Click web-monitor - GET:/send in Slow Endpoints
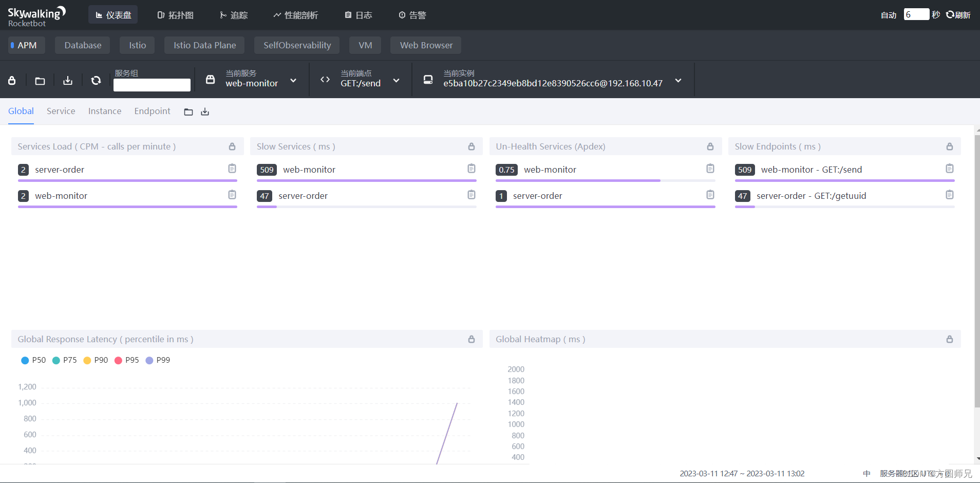 [x=812, y=170]
